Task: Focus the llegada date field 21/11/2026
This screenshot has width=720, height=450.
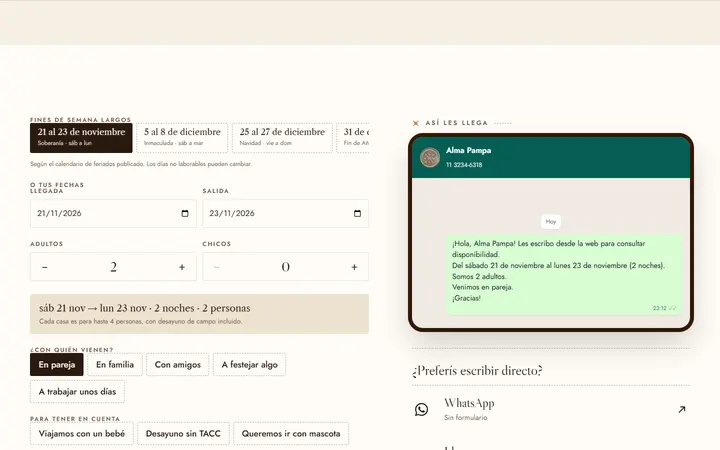Action: point(113,214)
